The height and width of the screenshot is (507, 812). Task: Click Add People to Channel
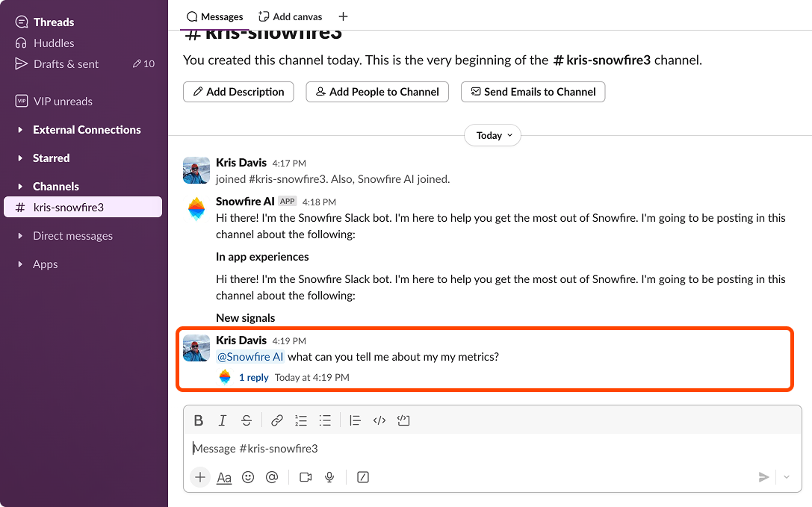click(377, 92)
